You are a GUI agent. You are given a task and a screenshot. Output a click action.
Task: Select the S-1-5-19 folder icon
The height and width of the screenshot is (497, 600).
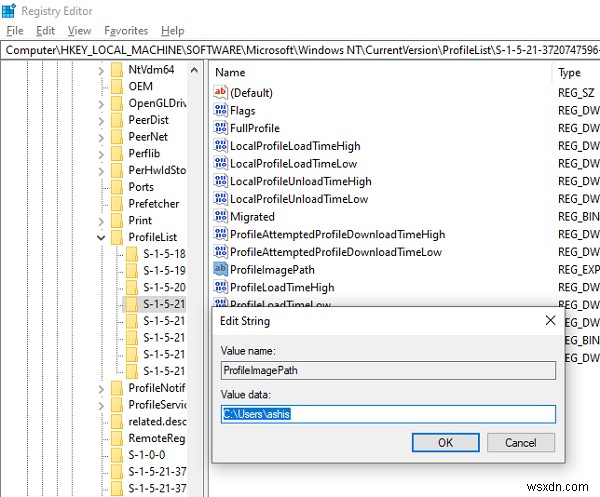pyautogui.click(x=132, y=271)
